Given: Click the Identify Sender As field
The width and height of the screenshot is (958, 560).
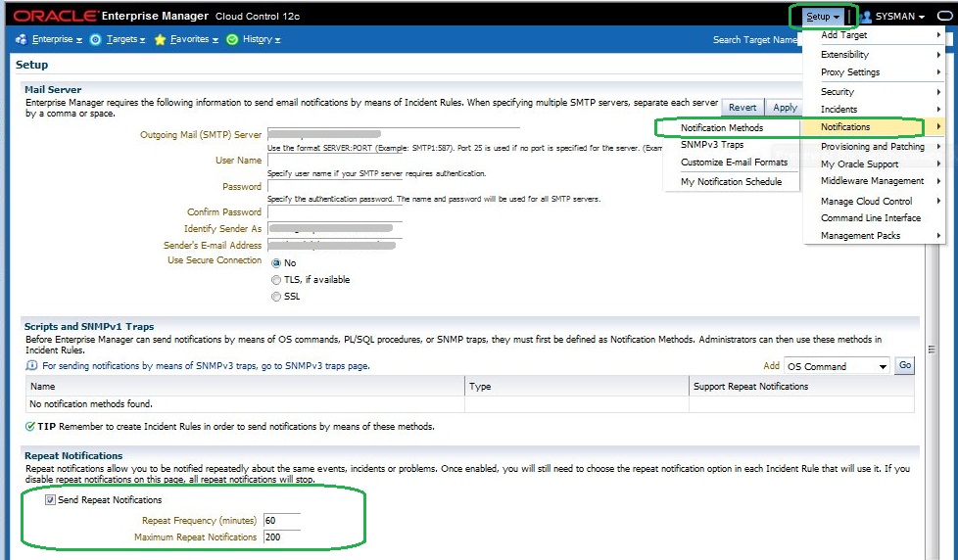Looking at the screenshot, I should [335, 228].
